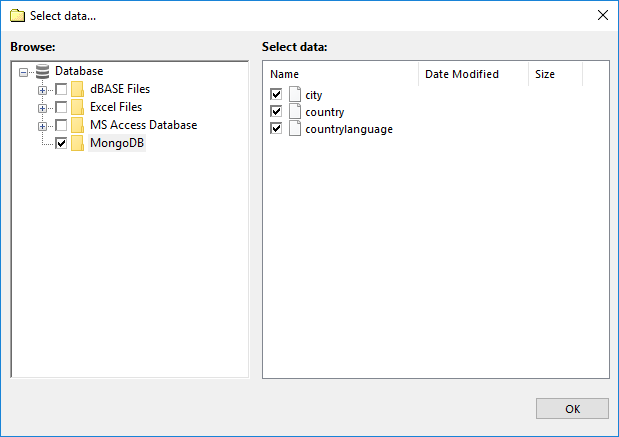The width and height of the screenshot is (619, 437).
Task: Uncheck the MongoDB checkbox
Action: coord(61,144)
